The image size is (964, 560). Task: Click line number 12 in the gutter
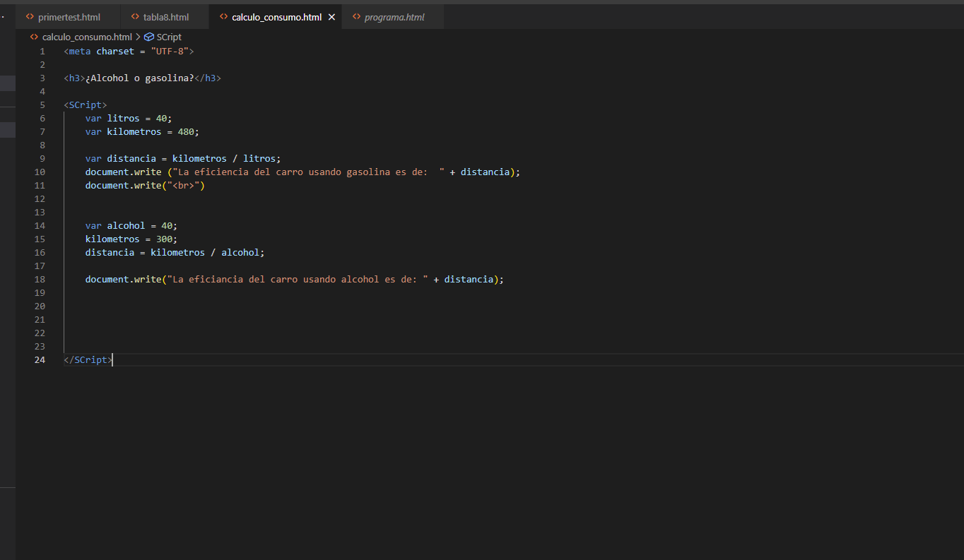(40, 199)
